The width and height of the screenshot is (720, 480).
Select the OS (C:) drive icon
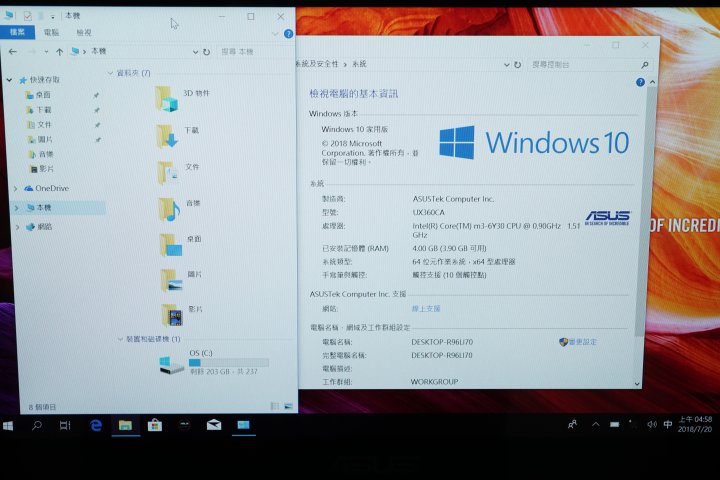coord(171,365)
